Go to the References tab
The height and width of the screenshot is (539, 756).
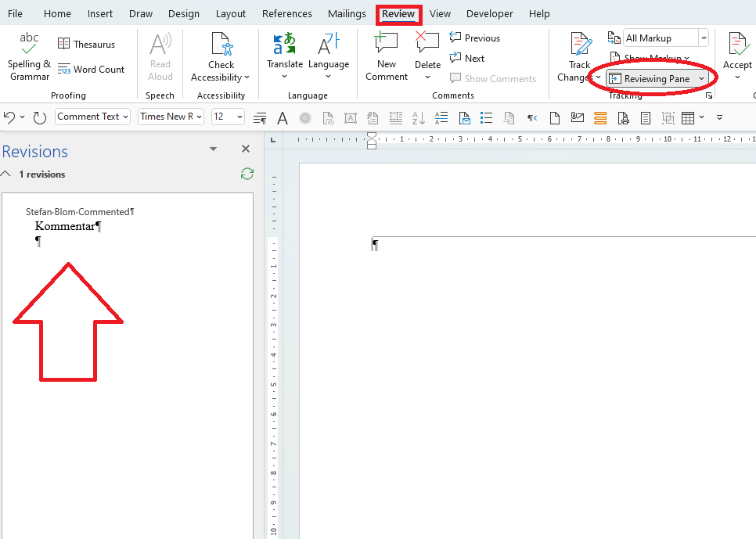[287, 14]
